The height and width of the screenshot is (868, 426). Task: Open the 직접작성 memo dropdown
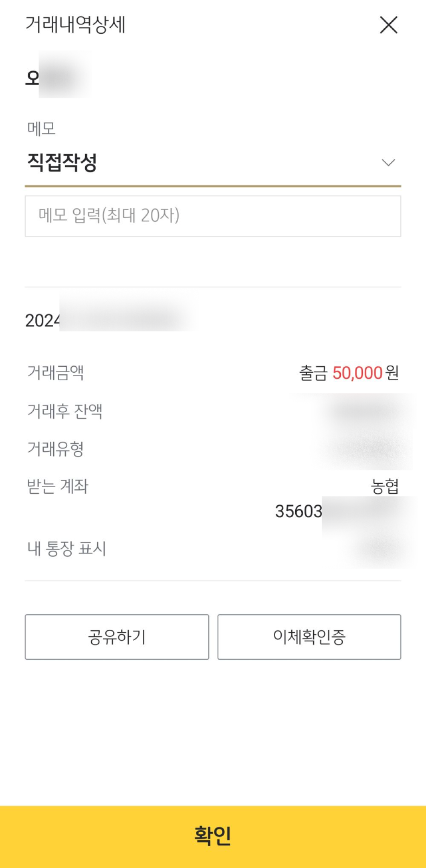[62, 163]
